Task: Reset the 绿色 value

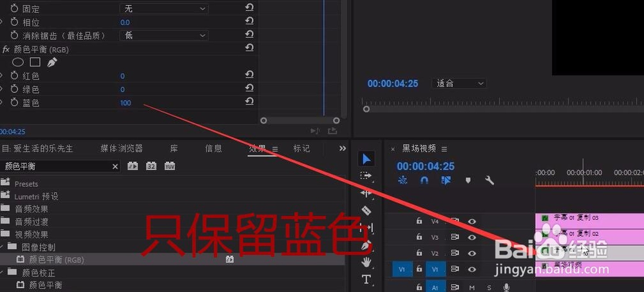Action: [x=249, y=88]
